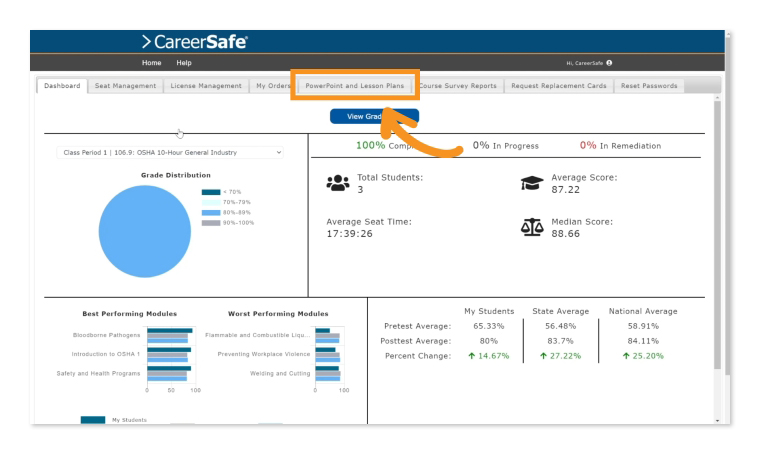Click the balance scale Median Score icon

point(532,227)
